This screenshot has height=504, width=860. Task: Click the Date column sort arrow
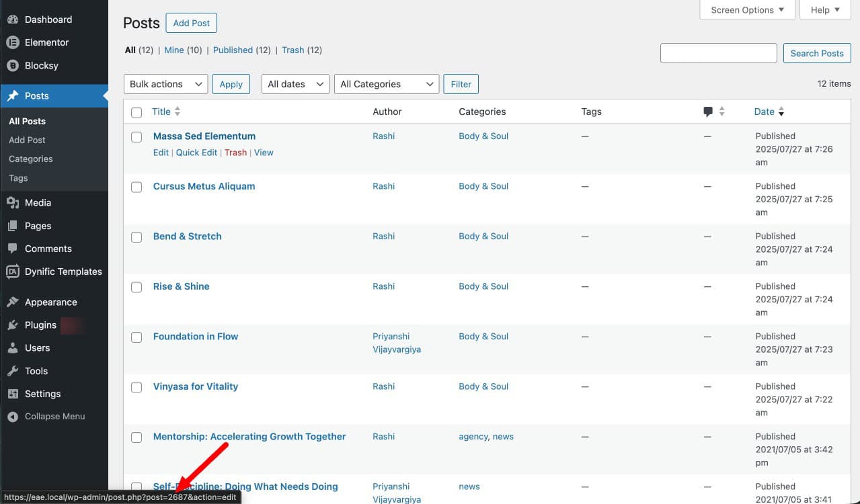[781, 112]
